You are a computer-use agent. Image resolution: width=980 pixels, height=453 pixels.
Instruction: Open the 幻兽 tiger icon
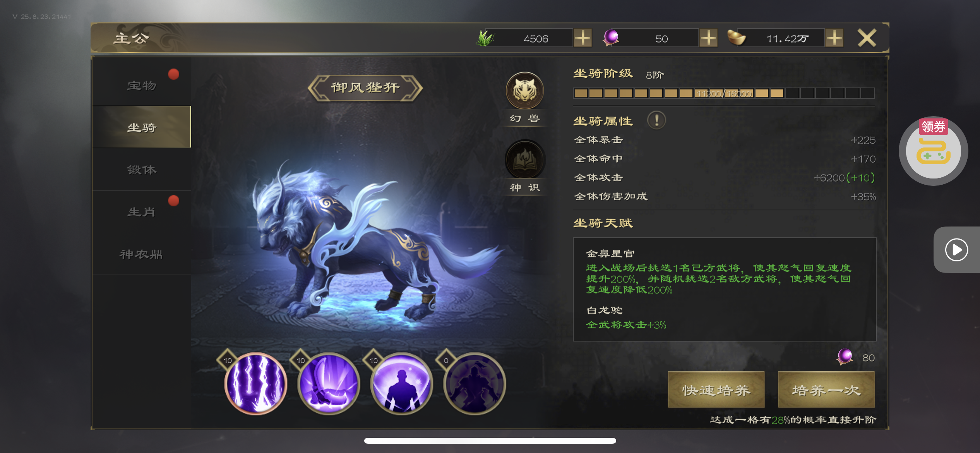point(525,91)
